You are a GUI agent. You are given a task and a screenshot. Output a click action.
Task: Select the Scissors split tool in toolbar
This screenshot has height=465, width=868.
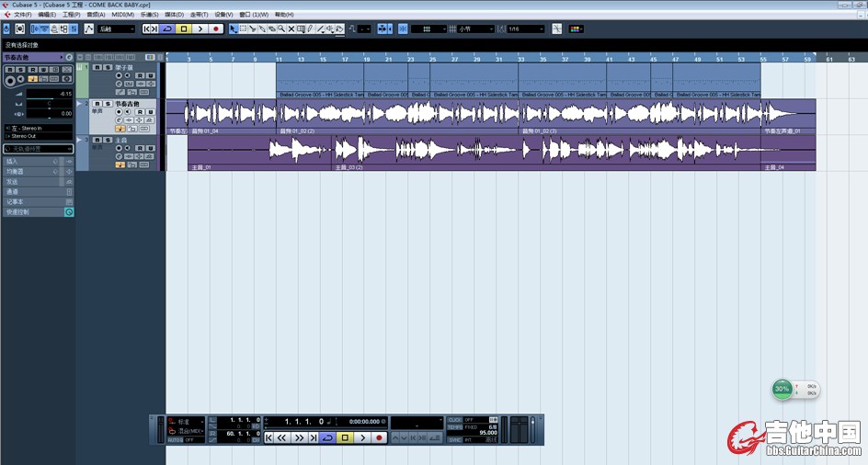coord(252,29)
